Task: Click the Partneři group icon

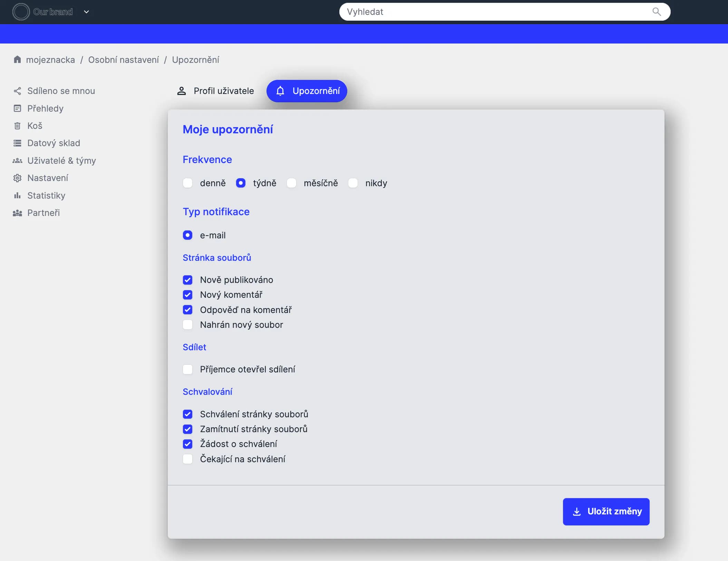Action: coord(17,213)
